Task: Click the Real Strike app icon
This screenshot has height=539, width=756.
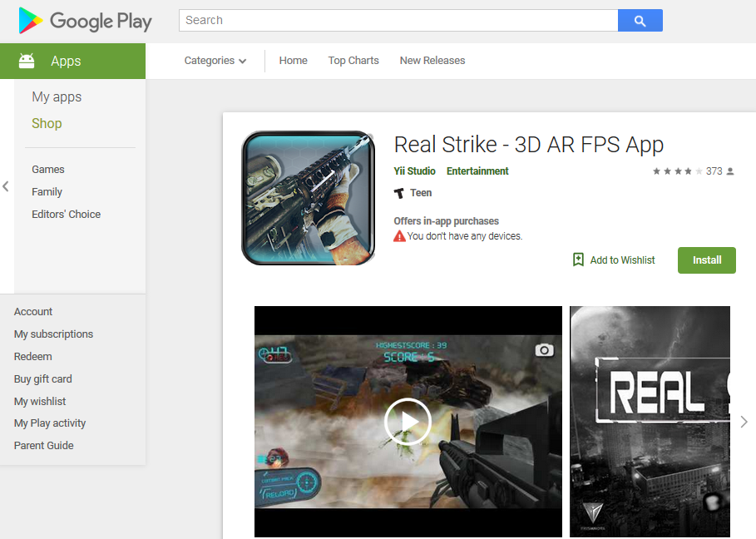Action: [x=309, y=198]
